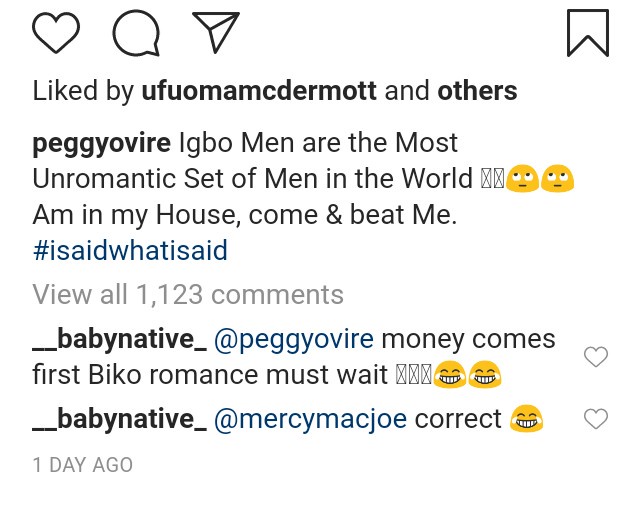Click the 'first Biko romance must wait' comment text
Screen dimensions: 640x522
(x=210, y=375)
